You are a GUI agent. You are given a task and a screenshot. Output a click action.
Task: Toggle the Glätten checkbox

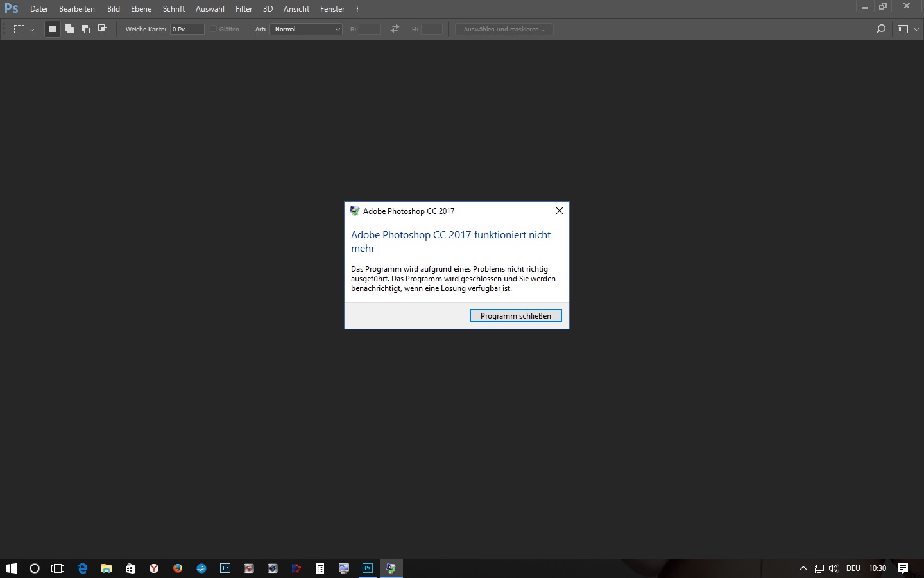(214, 29)
